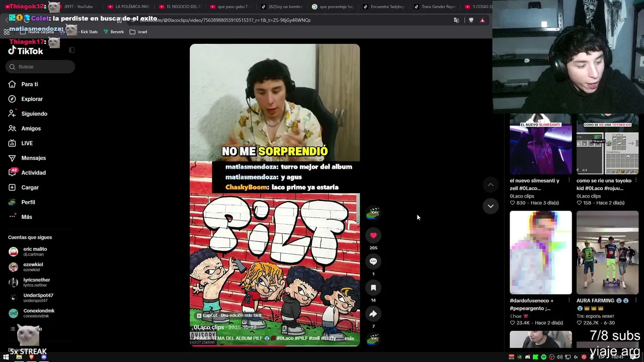This screenshot has height=362, width=644.
Task: Open the ezewkiel account
Action: click(33, 267)
